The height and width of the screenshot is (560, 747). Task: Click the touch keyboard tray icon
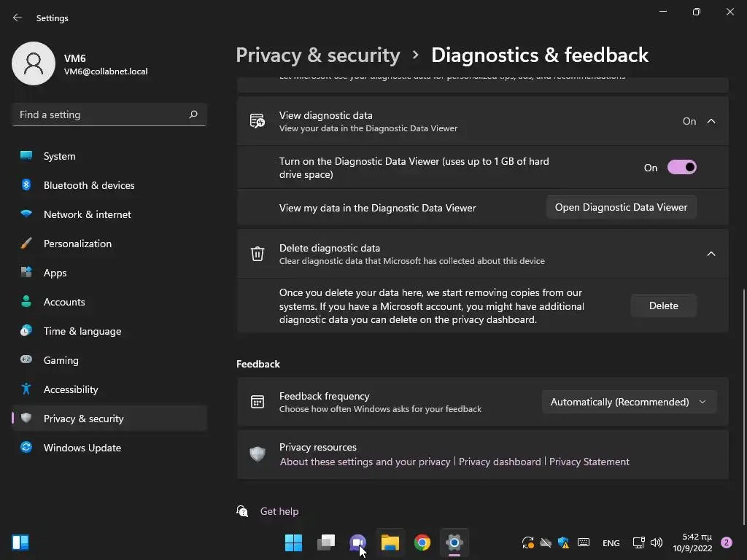coord(583,542)
